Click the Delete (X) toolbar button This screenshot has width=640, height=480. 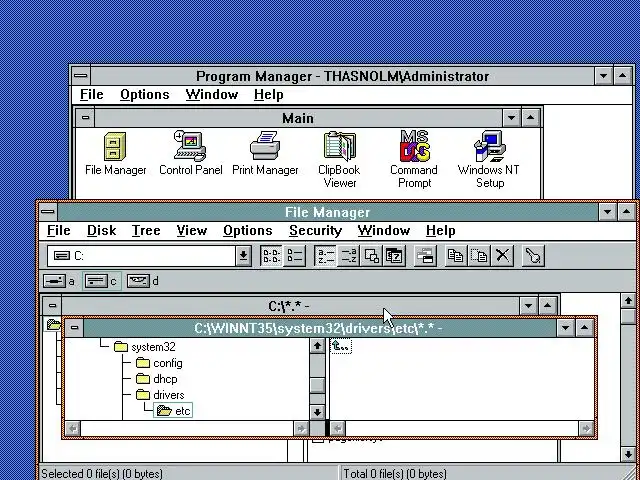click(502, 256)
